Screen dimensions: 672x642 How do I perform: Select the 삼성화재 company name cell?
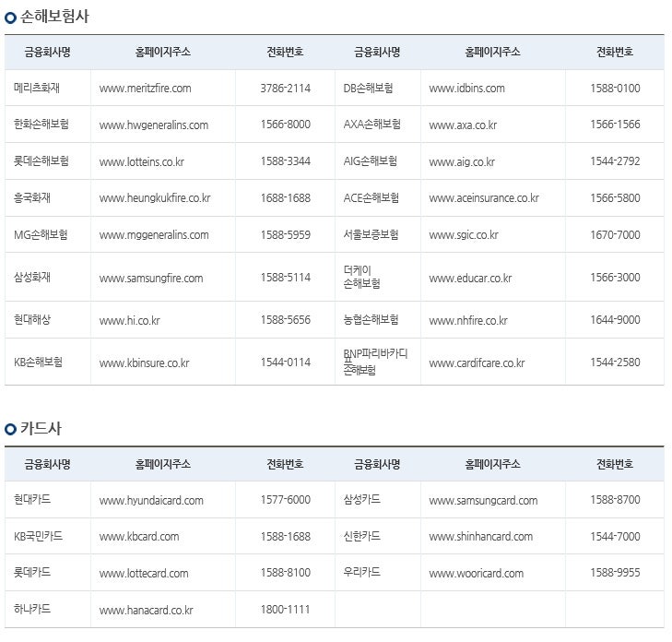click(48, 277)
